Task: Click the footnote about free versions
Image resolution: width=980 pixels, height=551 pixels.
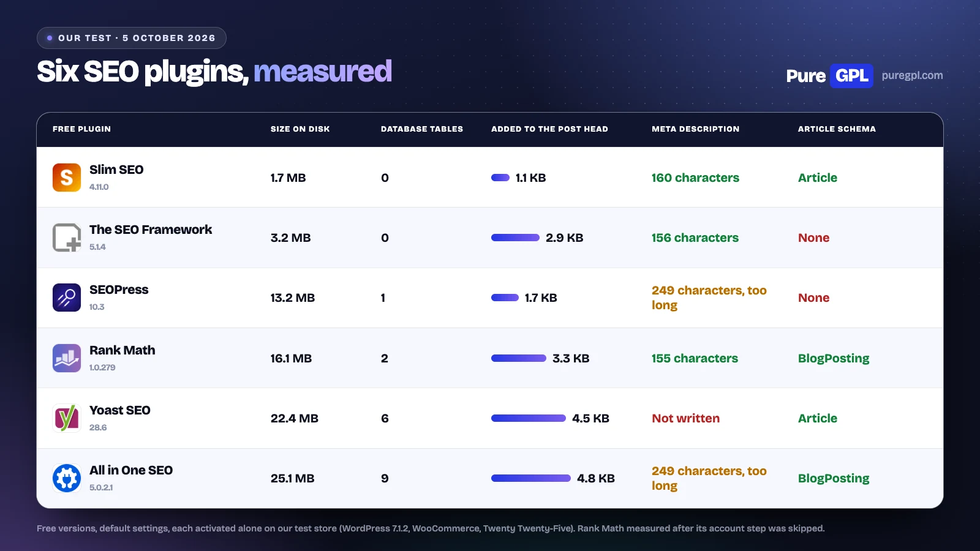Action: coord(431,528)
